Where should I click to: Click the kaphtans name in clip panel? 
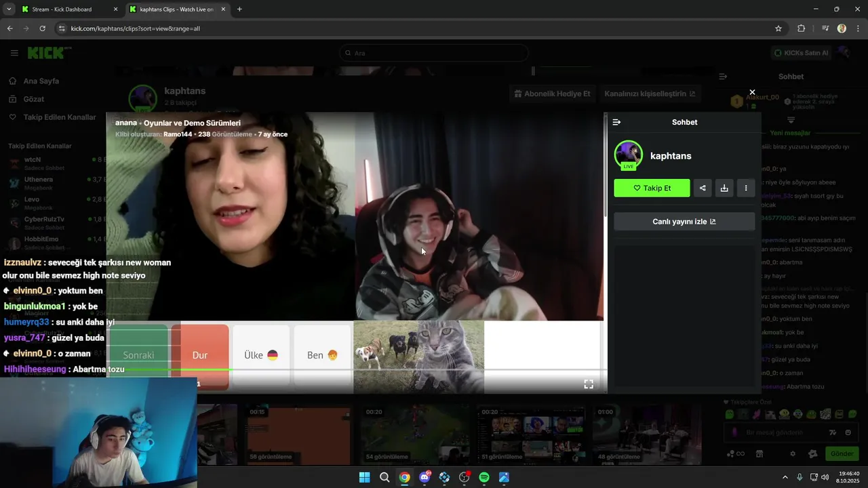pos(671,156)
